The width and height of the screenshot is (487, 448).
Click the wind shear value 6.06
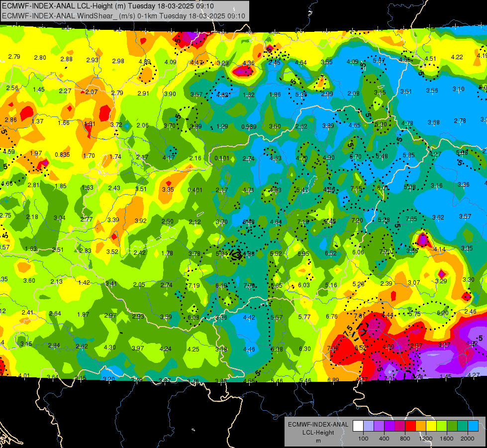(x=358, y=252)
